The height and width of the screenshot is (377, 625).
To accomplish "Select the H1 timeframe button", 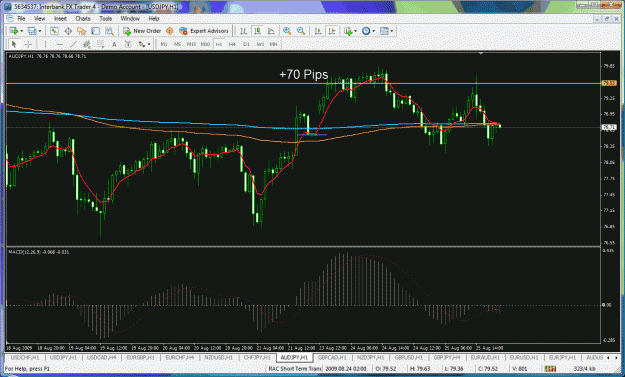I will (219, 44).
